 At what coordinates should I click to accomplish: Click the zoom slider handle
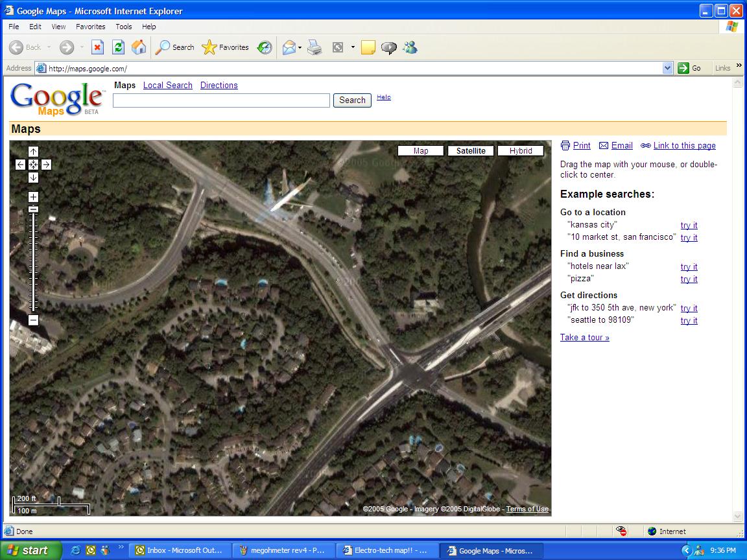coord(33,209)
